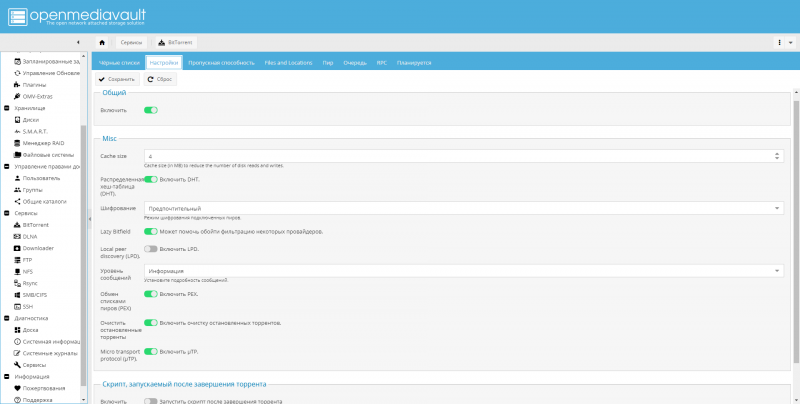Image resolution: width=800 pixels, height=404 pixels.
Task: Open the top-right user menu arrow
Action: tap(791, 43)
